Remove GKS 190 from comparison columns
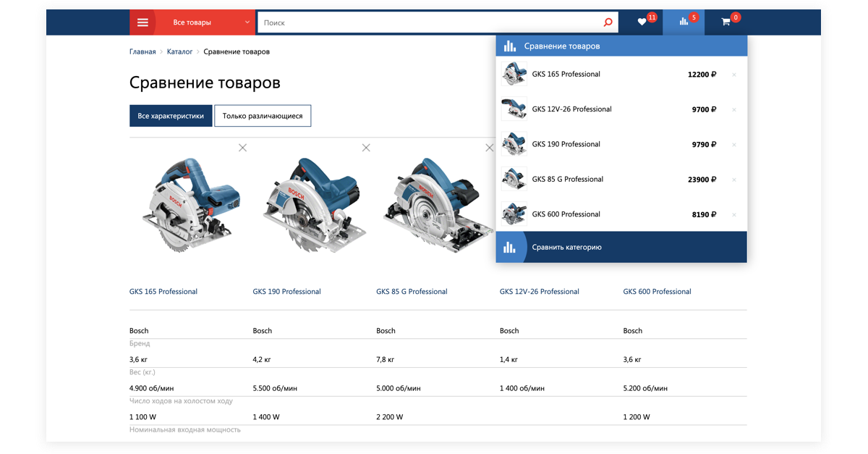 [x=366, y=148]
